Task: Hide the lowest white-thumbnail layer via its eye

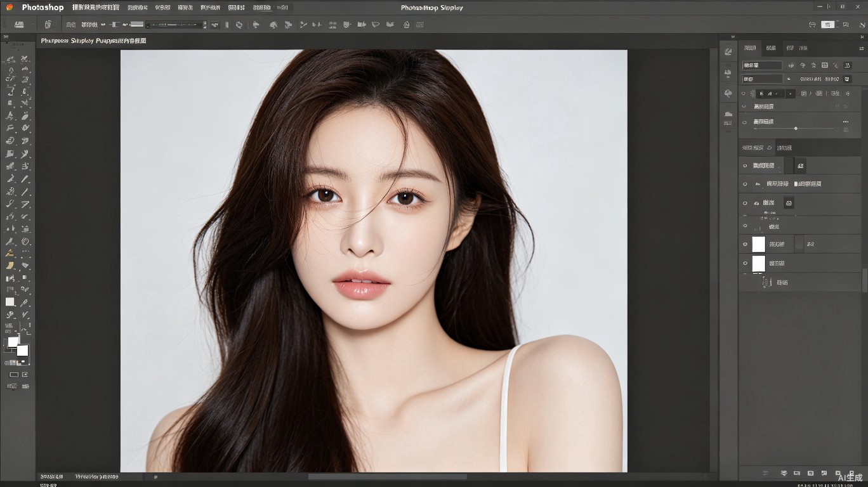Action: click(x=745, y=263)
